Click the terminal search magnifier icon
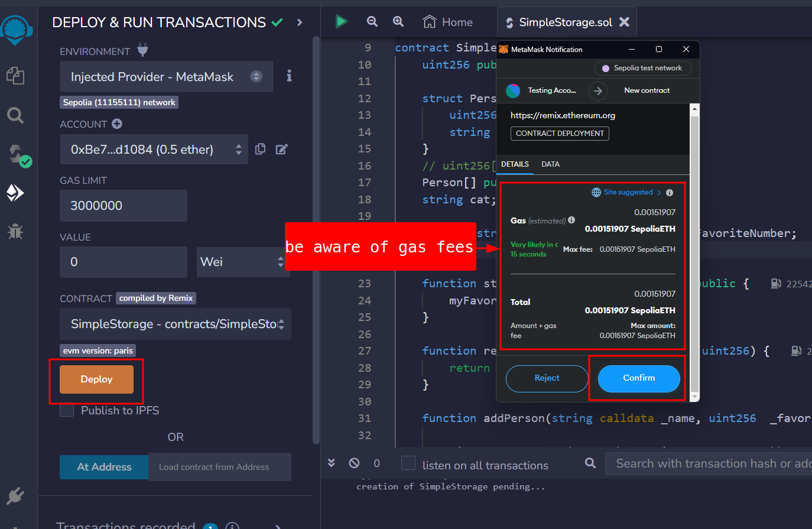 point(590,463)
